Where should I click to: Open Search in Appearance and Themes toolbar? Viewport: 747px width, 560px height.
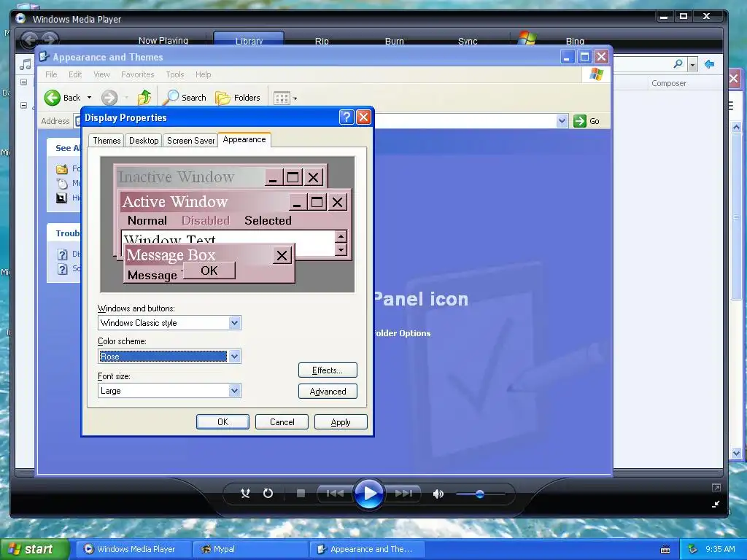[185, 98]
